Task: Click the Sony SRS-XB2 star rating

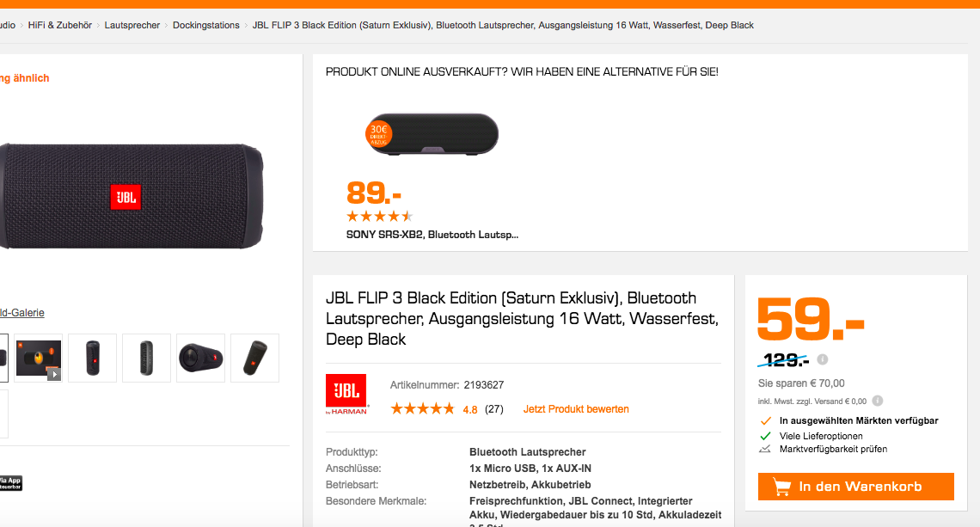Action: pos(380,217)
